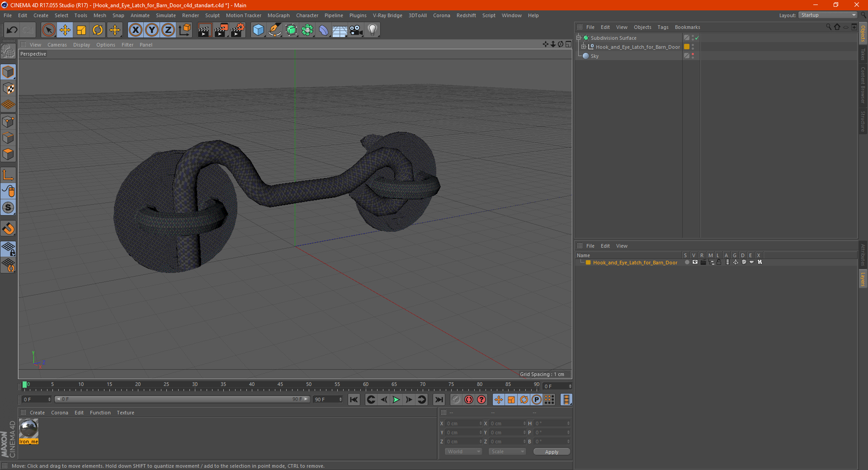Open material manager Texture menu
The width and height of the screenshot is (868, 470).
point(125,413)
